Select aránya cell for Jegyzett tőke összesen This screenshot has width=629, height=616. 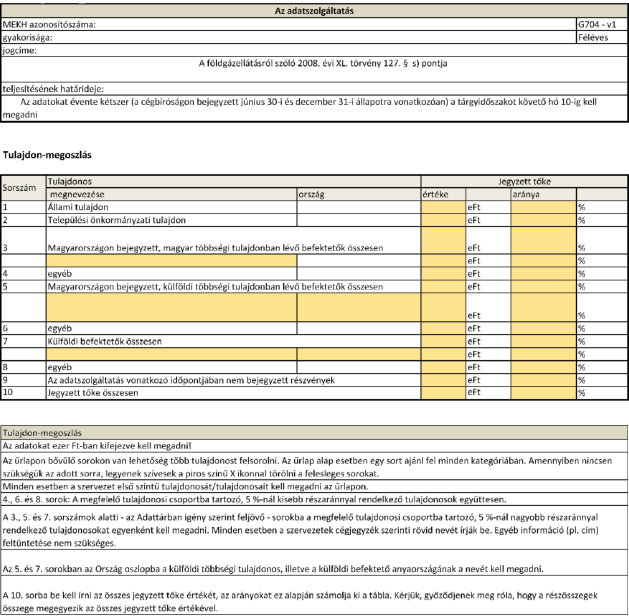click(x=544, y=393)
